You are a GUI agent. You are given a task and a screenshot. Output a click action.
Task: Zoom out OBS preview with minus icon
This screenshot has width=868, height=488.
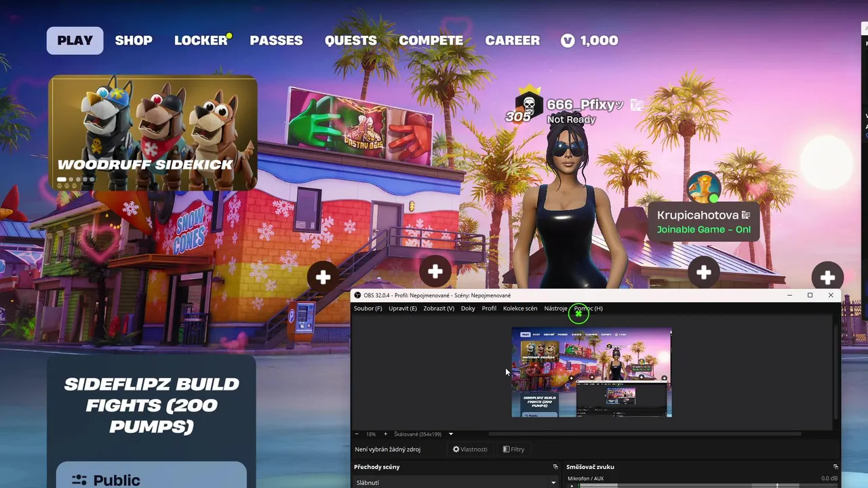[x=357, y=434]
